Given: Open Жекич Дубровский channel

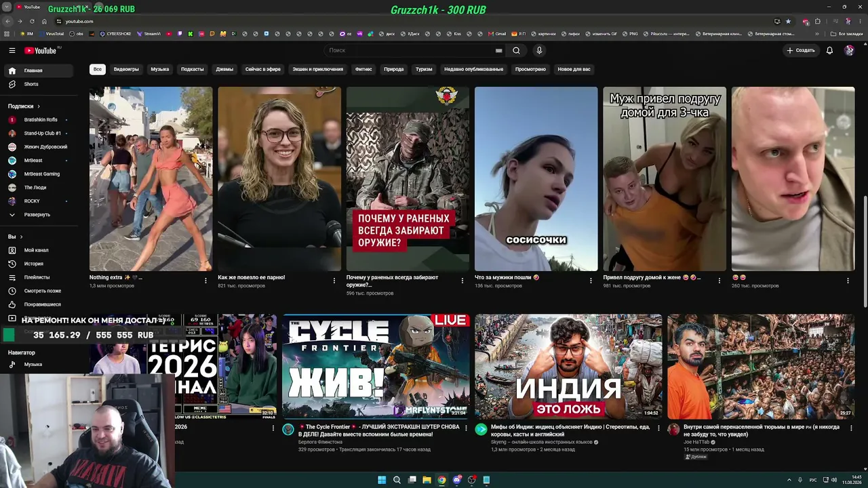Looking at the screenshot, I should pyautogui.click(x=40, y=147).
